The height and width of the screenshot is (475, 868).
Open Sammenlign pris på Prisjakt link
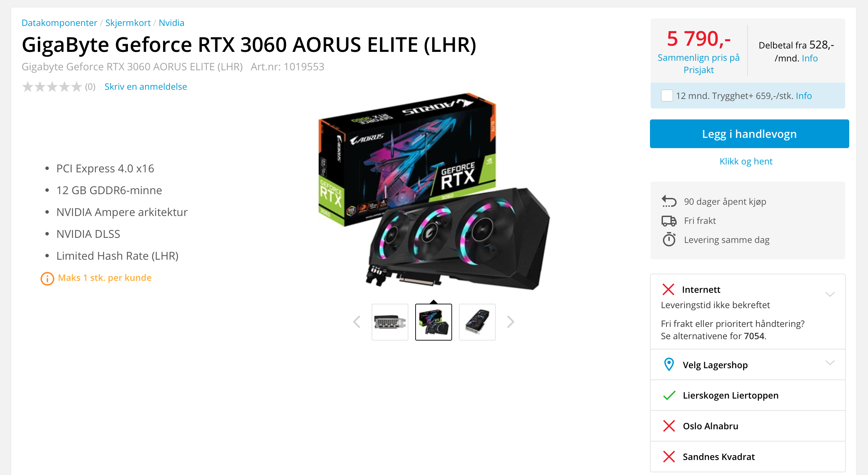(x=698, y=64)
